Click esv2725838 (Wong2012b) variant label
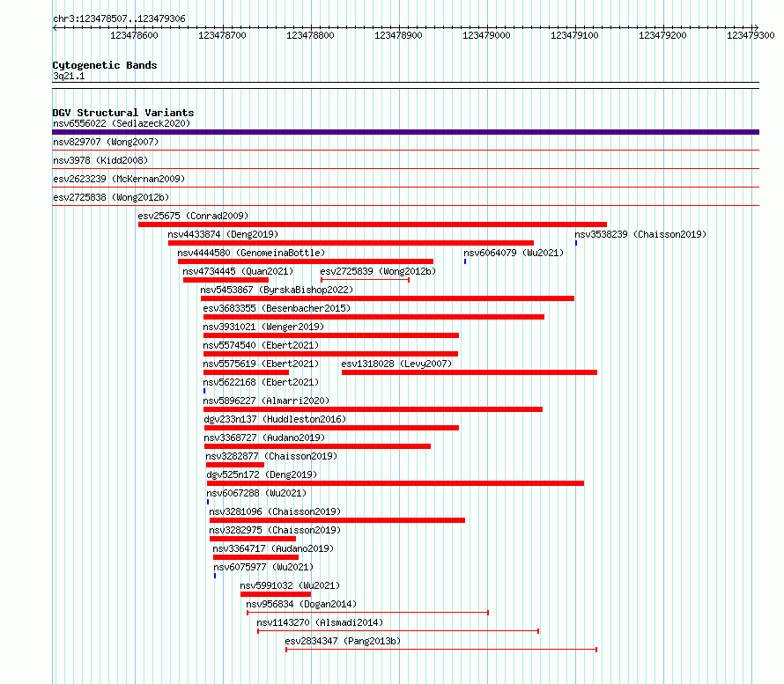Viewport: 784px width, 684px height. [111, 197]
